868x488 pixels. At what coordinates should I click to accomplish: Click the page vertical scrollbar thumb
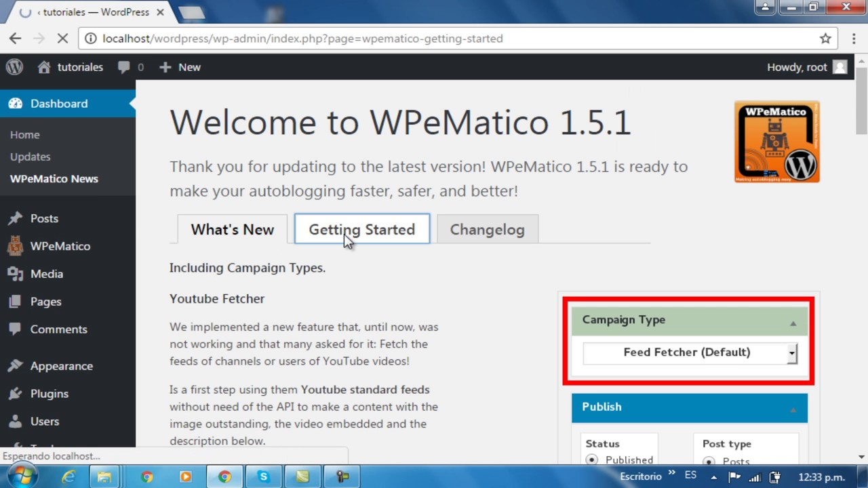[x=861, y=100]
